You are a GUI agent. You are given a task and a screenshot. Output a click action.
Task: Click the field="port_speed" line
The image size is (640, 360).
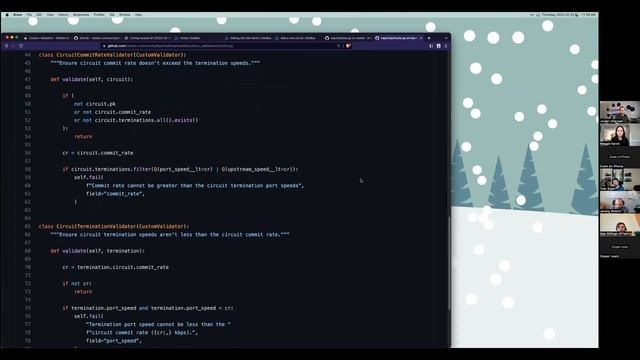114,340
